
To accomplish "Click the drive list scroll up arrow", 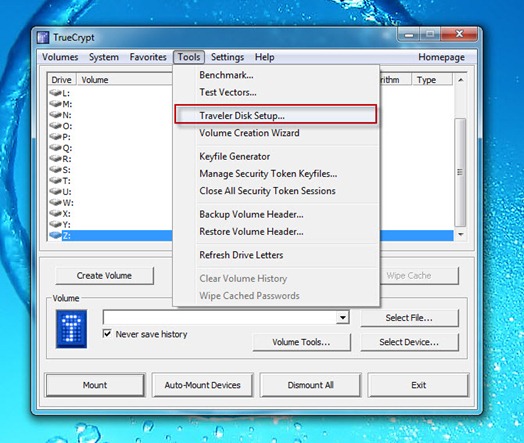I will (x=461, y=80).
